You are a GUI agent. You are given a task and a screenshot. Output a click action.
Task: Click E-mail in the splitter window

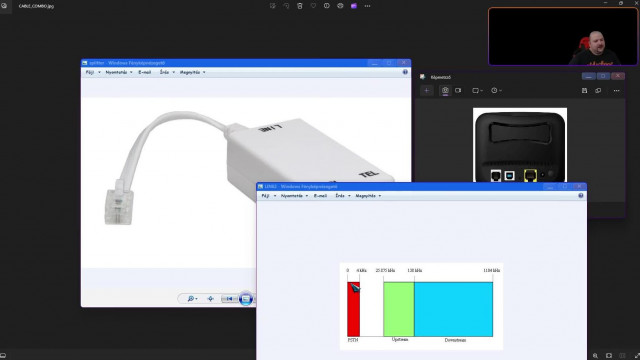(x=144, y=72)
